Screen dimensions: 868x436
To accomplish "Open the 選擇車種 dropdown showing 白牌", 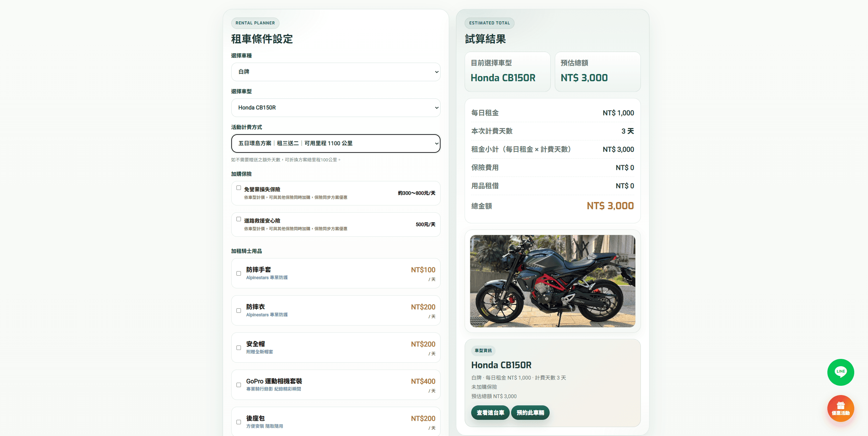I will pos(336,72).
